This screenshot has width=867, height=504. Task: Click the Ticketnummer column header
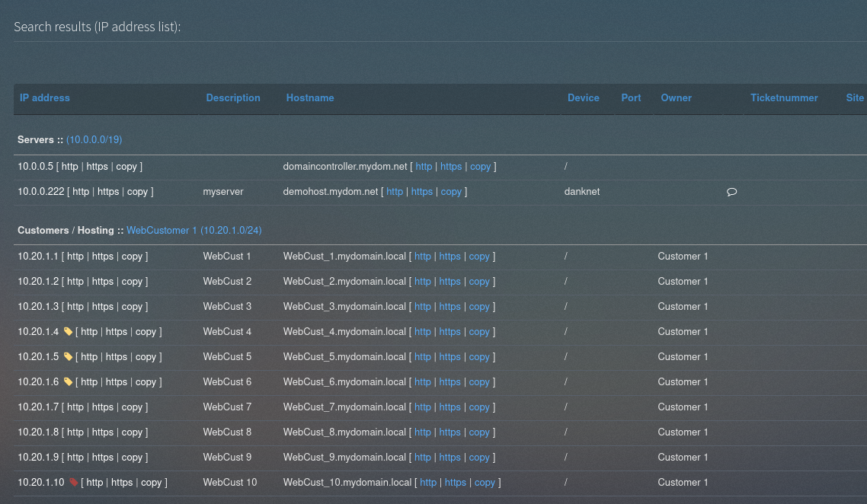tap(784, 97)
